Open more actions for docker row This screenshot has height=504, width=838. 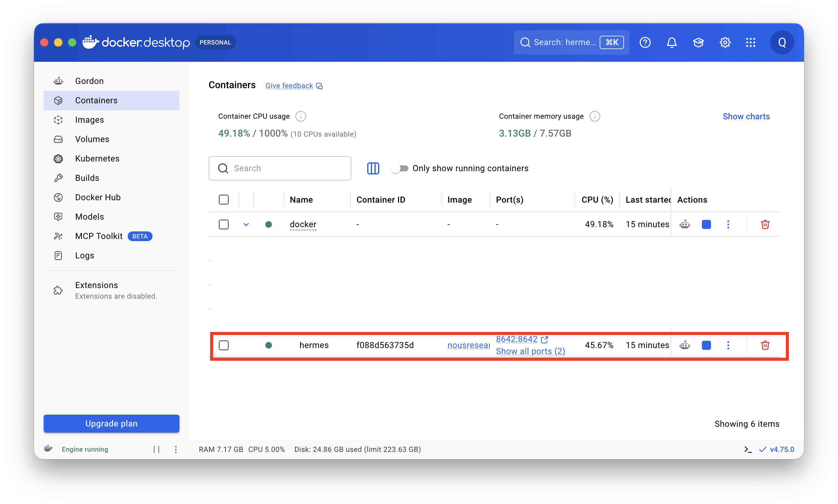[x=728, y=224]
